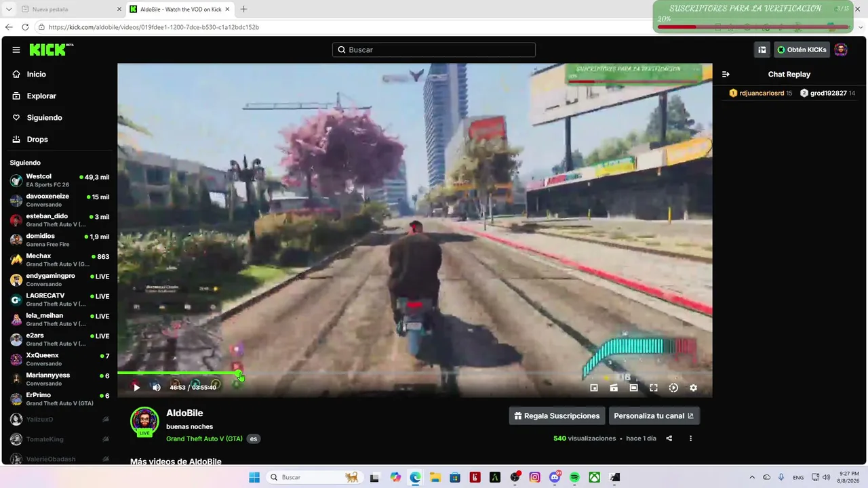868x488 pixels.
Task: Open the video more options menu
Action: pyautogui.click(x=690, y=439)
